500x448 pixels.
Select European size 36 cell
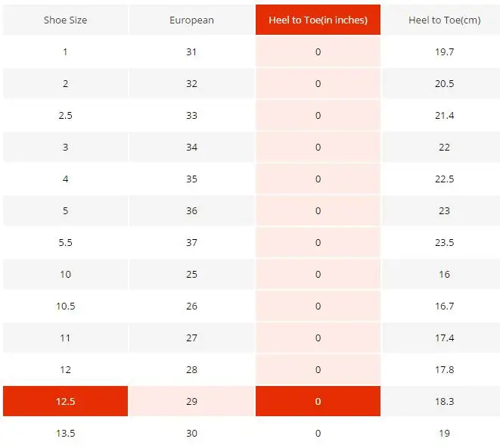pos(191,210)
